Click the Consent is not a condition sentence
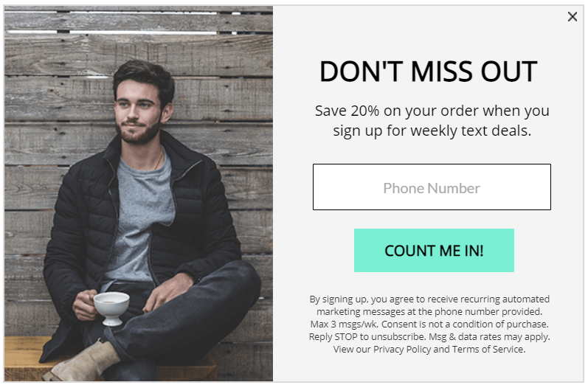Image resolution: width=588 pixels, height=385 pixels. click(x=465, y=324)
